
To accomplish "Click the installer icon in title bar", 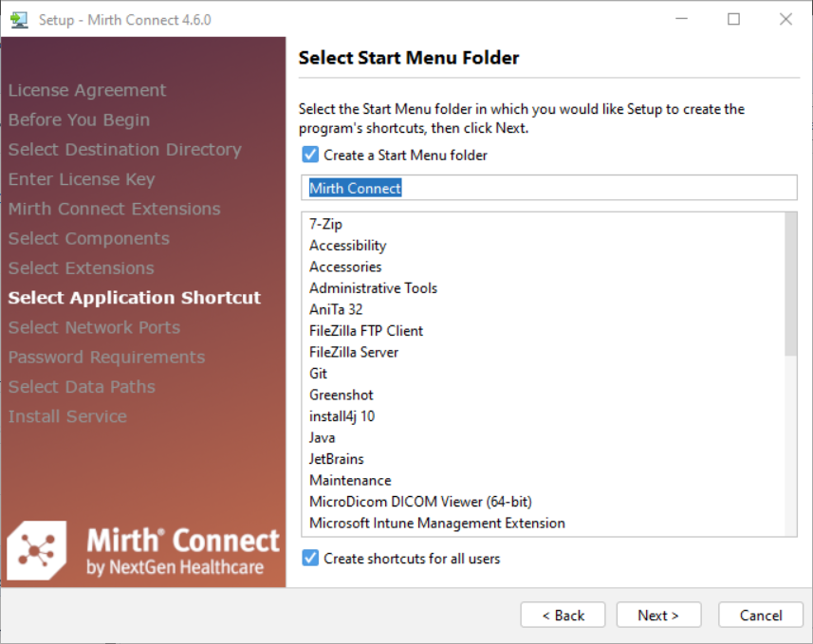I will pyautogui.click(x=19, y=19).
